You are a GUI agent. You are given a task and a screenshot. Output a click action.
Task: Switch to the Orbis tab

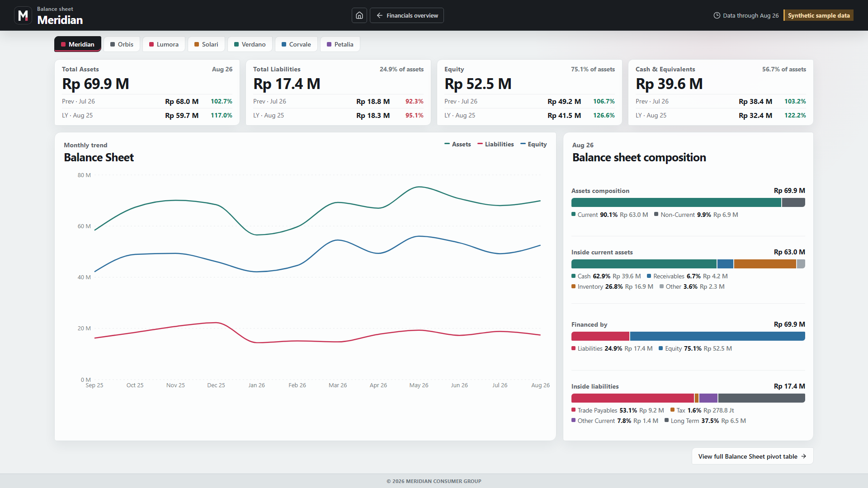click(x=122, y=44)
